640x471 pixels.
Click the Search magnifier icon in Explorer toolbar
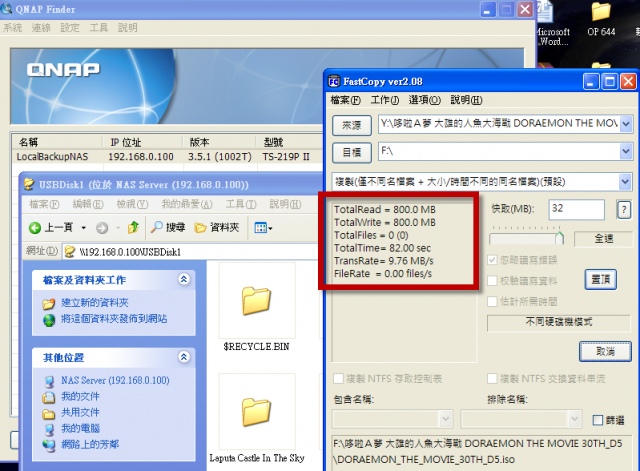coord(156,227)
